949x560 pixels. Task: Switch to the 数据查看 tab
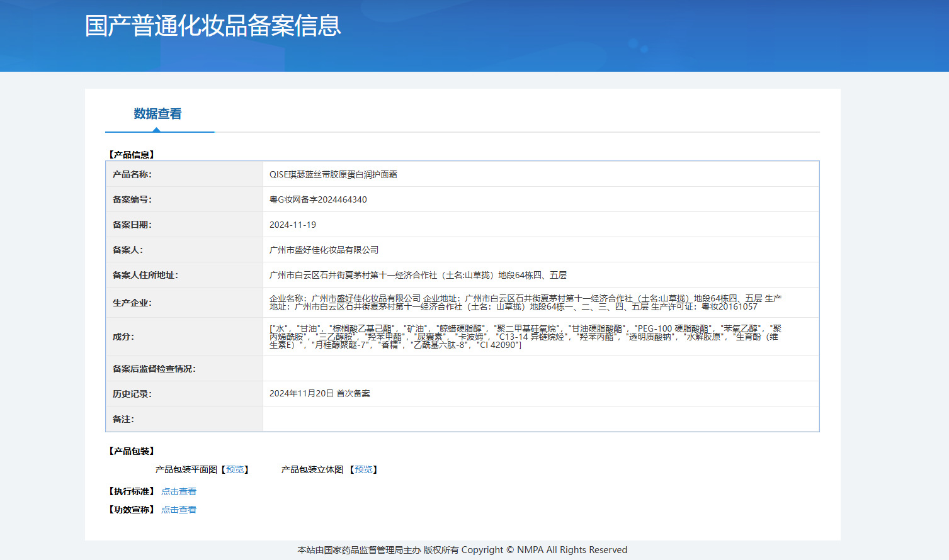(x=157, y=114)
